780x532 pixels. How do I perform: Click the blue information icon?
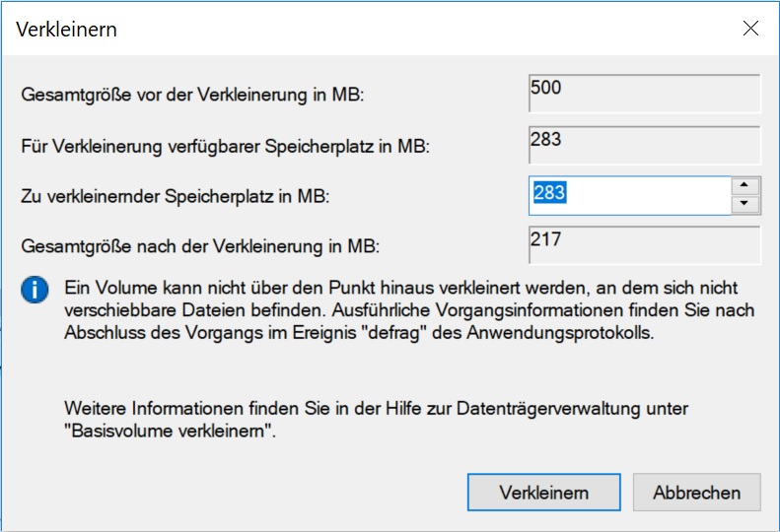[35, 290]
